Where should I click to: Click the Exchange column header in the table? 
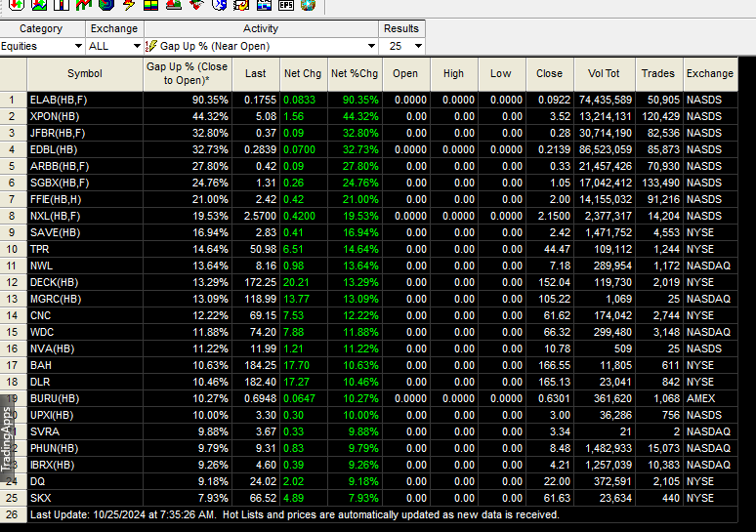(x=710, y=74)
